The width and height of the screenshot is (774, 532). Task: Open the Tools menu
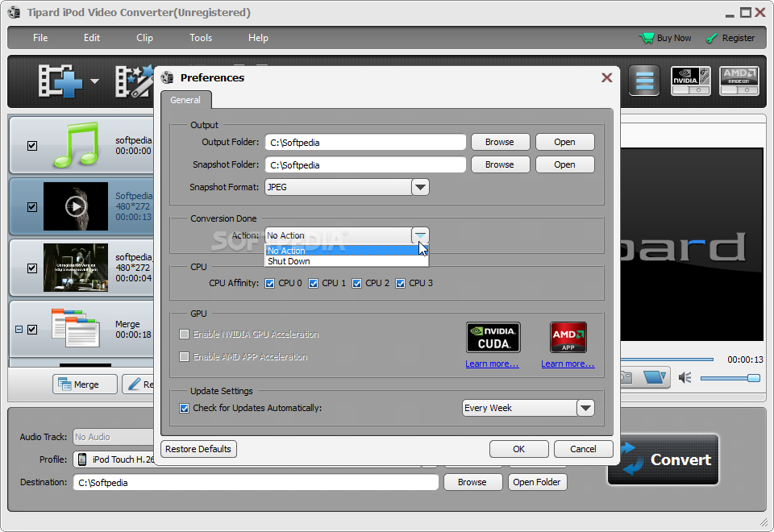pos(201,38)
